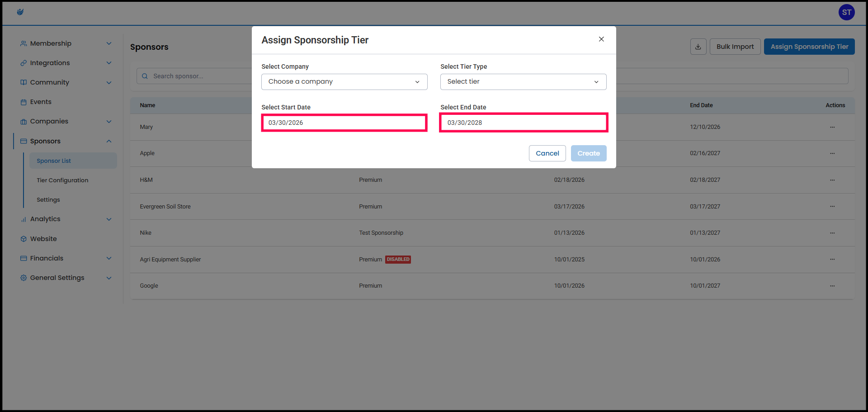This screenshot has height=412, width=868.
Task: Open Tier Configuration in sidebar
Action: tap(62, 180)
